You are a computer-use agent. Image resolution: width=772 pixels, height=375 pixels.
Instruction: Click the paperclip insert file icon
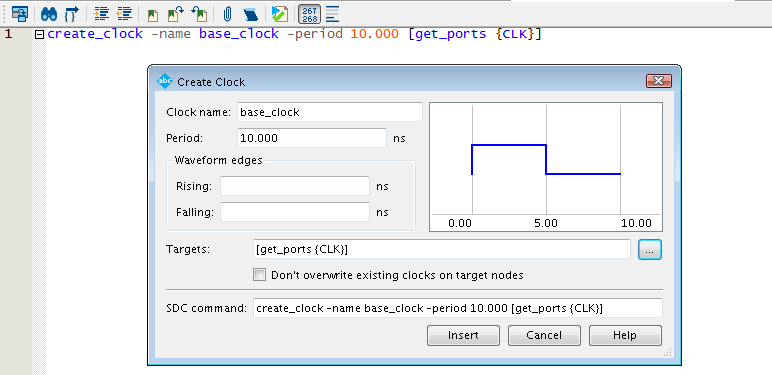(x=227, y=14)
